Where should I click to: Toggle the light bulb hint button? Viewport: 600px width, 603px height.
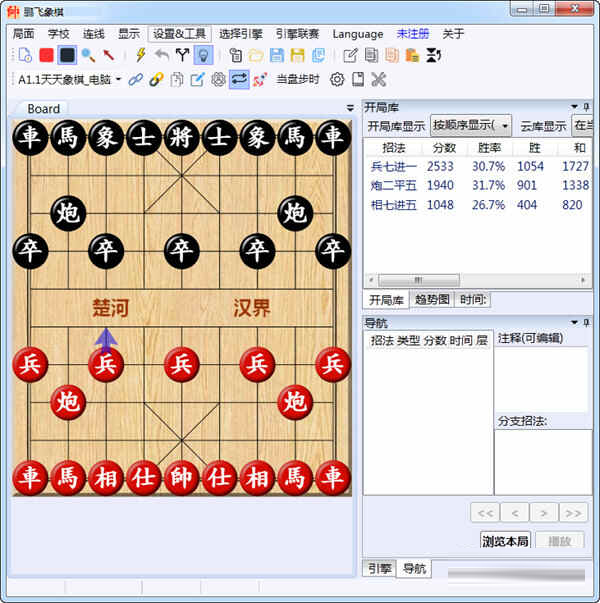pyautogui.click(x=203, y=55)
